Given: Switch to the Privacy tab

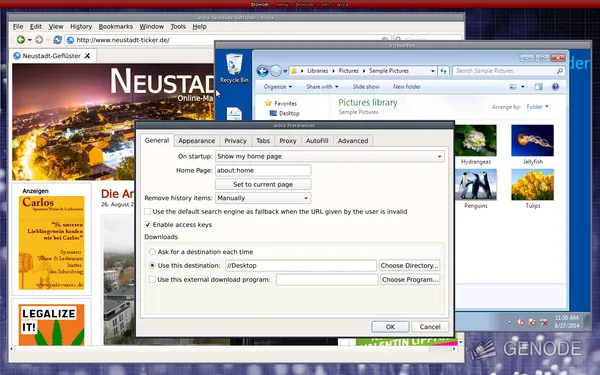Looking at the screenshot, I should coord(235,141).
